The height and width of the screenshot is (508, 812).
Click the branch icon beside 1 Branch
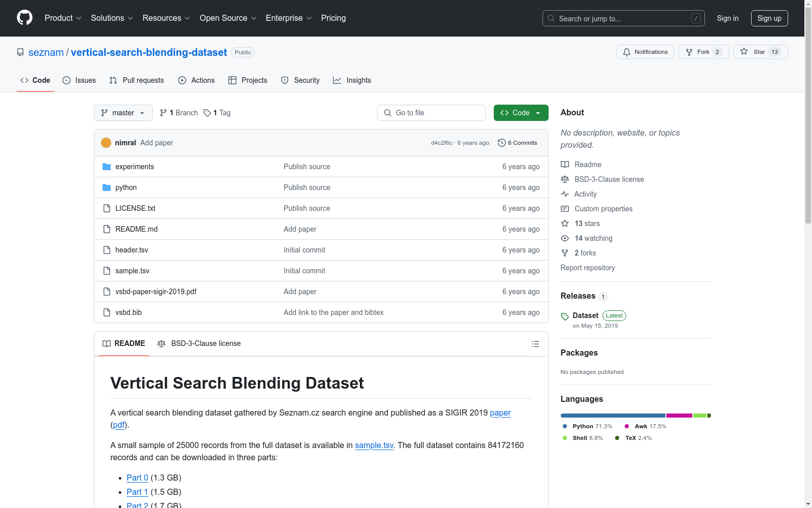pos(163,113)
